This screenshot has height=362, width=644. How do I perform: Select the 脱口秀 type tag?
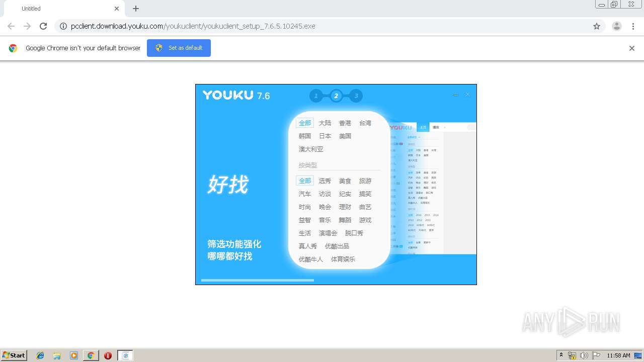coord(354,233)
